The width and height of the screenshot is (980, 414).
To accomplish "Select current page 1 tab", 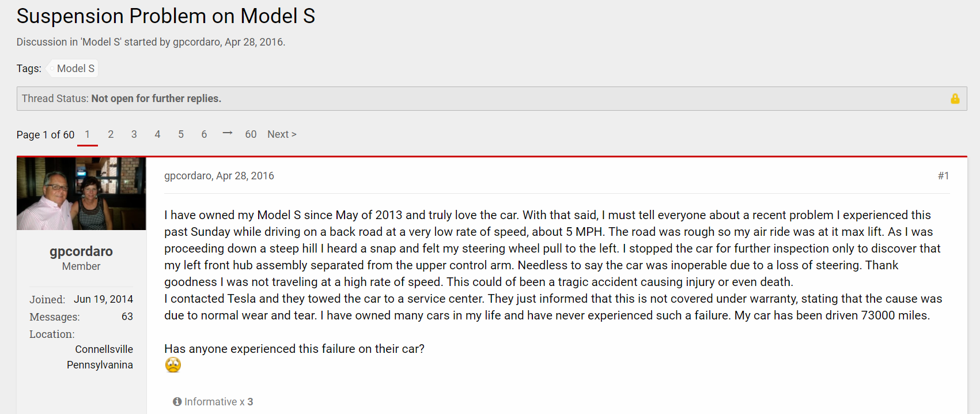I will [88, 134].
